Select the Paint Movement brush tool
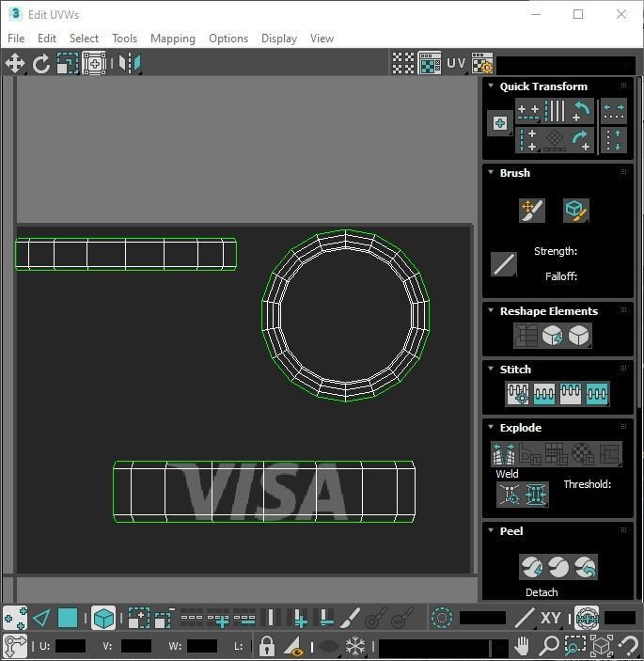 (x=532, y=211)
